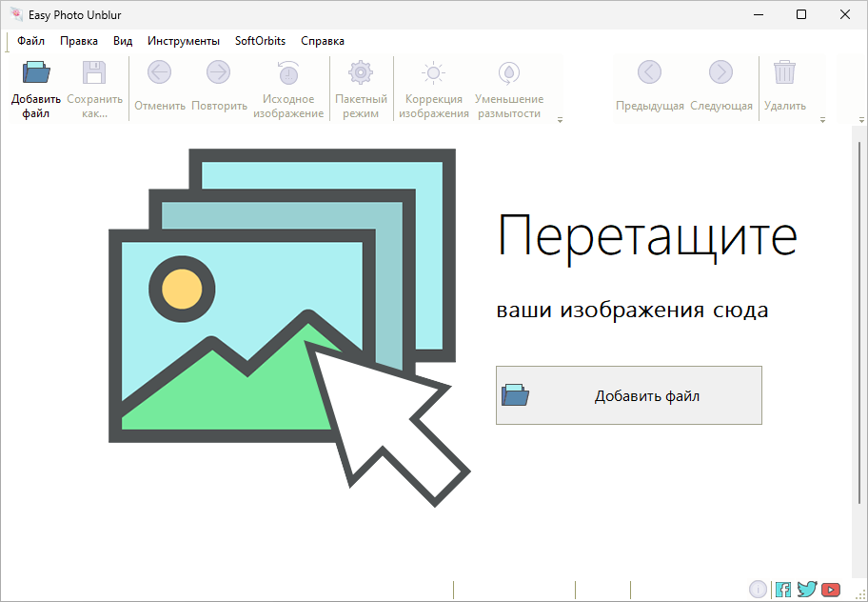Image resolution: width=868 pixels, height=602 pixels.
Task: Expand the left toolbar overflow arrow
Action: point(560,120)
